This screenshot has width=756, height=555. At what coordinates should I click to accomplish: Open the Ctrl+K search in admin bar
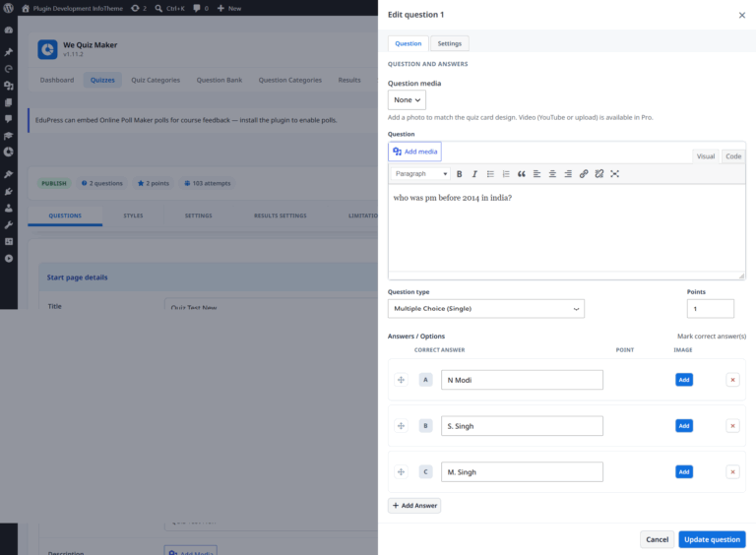169,8
